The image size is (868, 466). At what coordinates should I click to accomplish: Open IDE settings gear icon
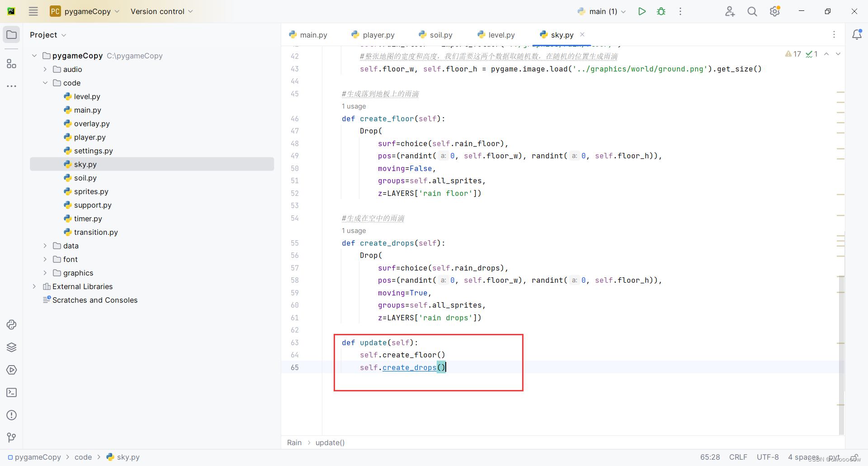click(775, 11)
